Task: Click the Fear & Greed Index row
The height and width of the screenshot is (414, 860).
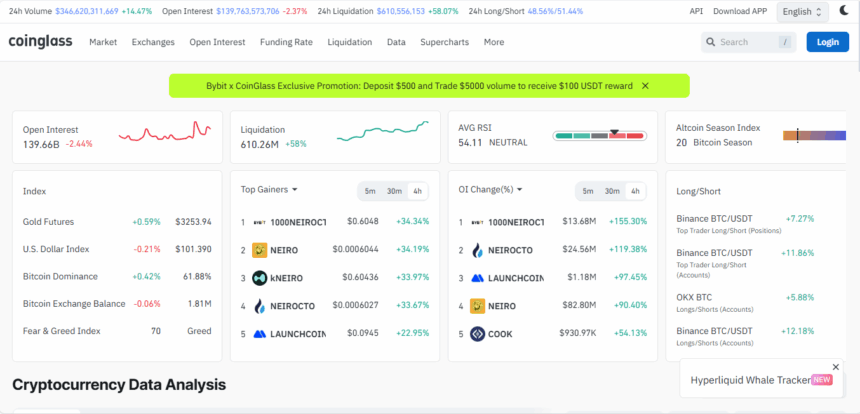Action: click(117, 331)
